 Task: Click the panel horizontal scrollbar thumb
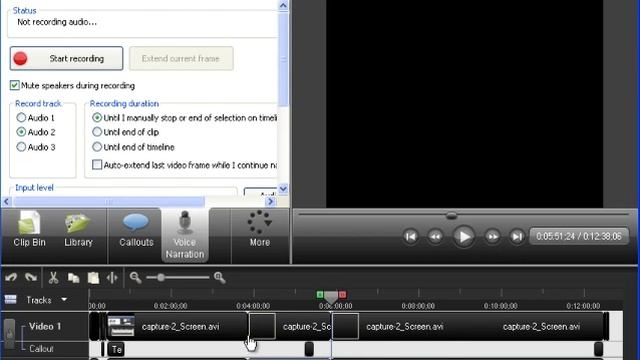[x=109, y=202]
